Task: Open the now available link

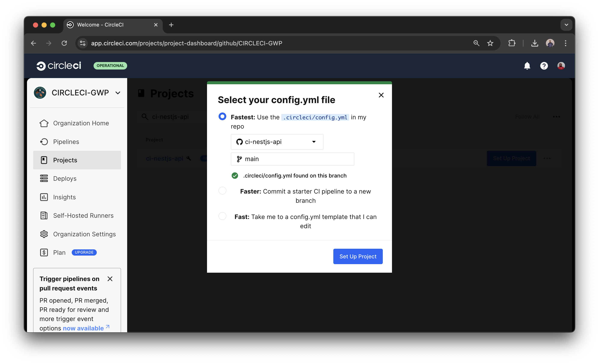Action: pos(83,328)
